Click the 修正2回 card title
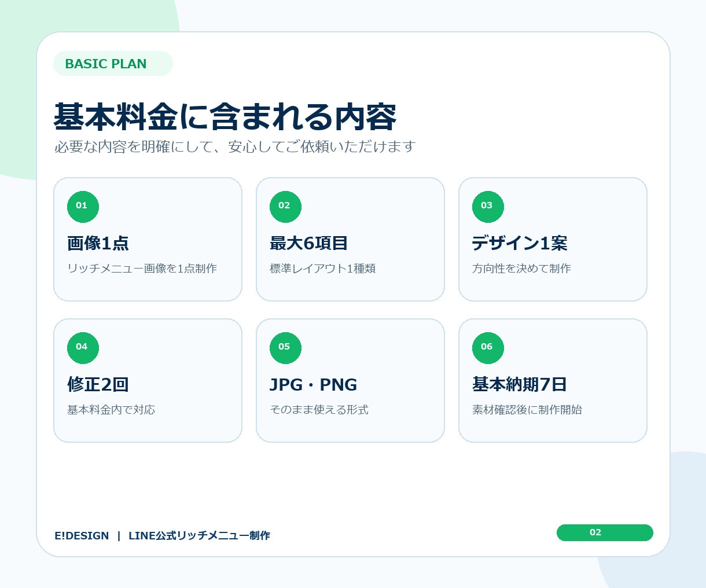706x588 pixels. tap(98, 384)
